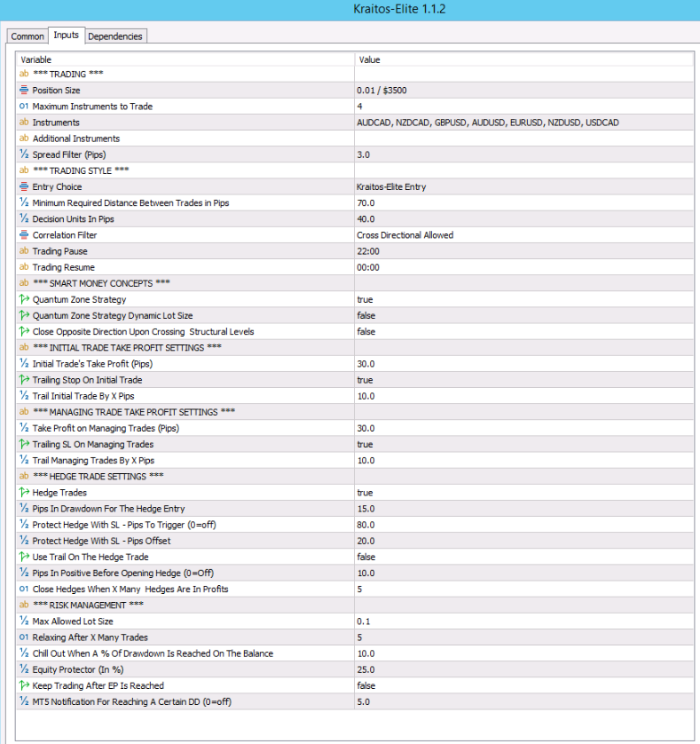The height and width of the screenshot is (744, 700).
Task: Open the Dependencies tab
Action: 114,36
